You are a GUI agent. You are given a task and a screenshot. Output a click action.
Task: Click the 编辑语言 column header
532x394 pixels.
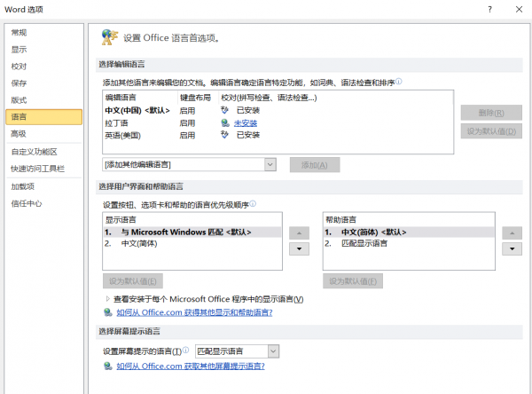coord(121,98)
